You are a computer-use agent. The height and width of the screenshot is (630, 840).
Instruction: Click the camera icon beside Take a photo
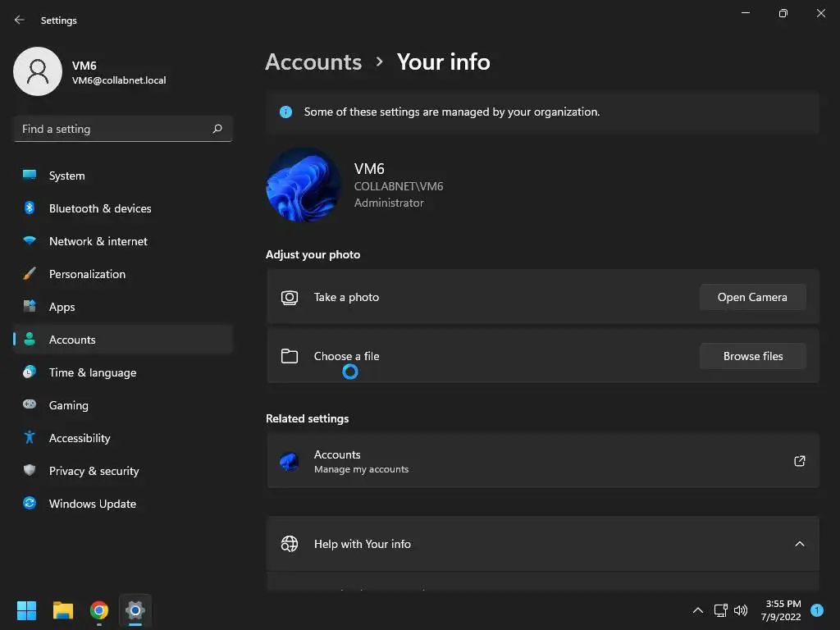[289, 298]
